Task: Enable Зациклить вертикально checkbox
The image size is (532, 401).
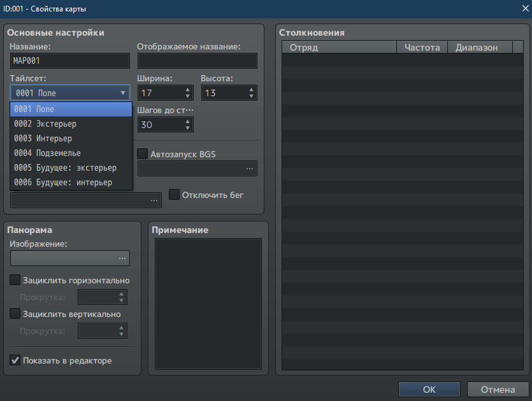Action: click(x=15, y=314)
